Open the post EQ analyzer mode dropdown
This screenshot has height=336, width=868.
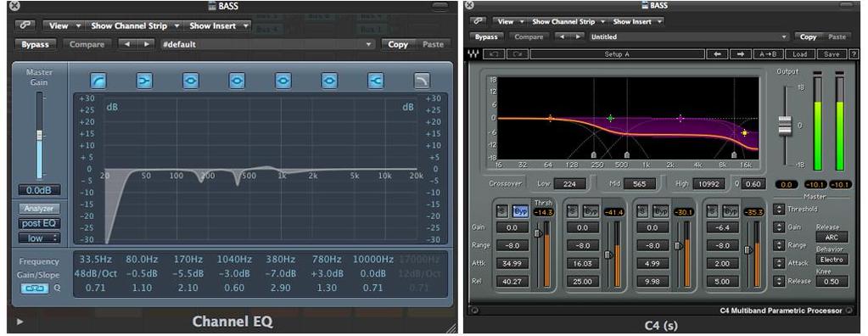point(39,224)
